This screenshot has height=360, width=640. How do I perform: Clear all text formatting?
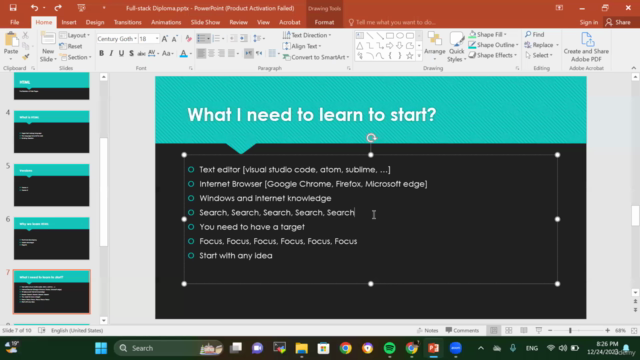(188, 39)
